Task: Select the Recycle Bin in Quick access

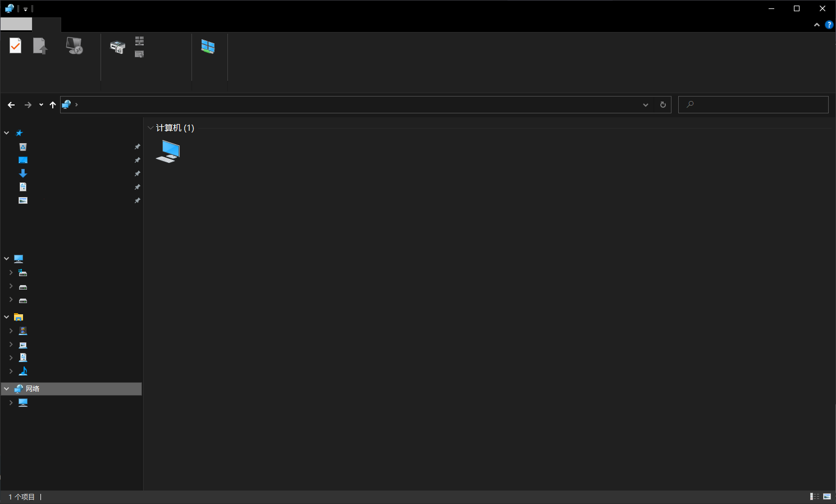Action: pos(23,147)
